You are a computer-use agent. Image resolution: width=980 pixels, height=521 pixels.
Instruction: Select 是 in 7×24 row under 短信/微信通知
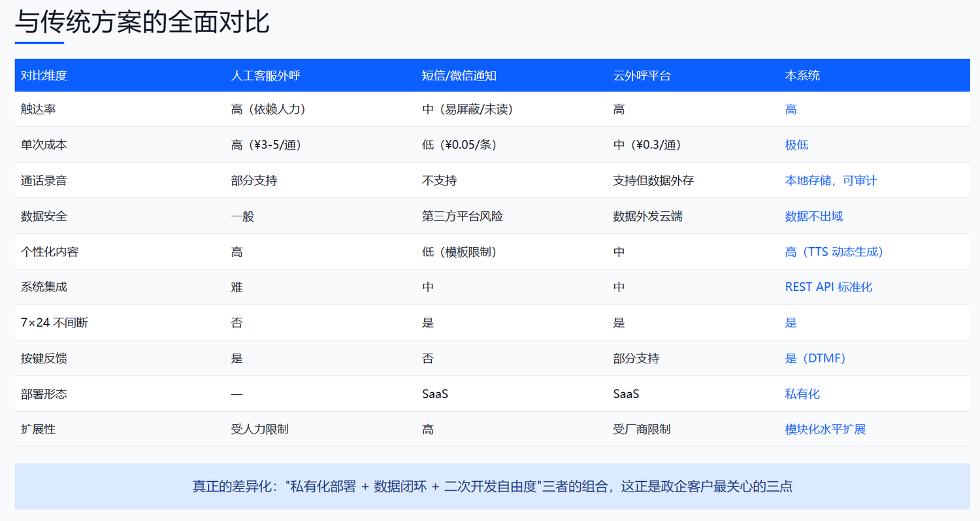pyautogui.click(x=428, y=323)
